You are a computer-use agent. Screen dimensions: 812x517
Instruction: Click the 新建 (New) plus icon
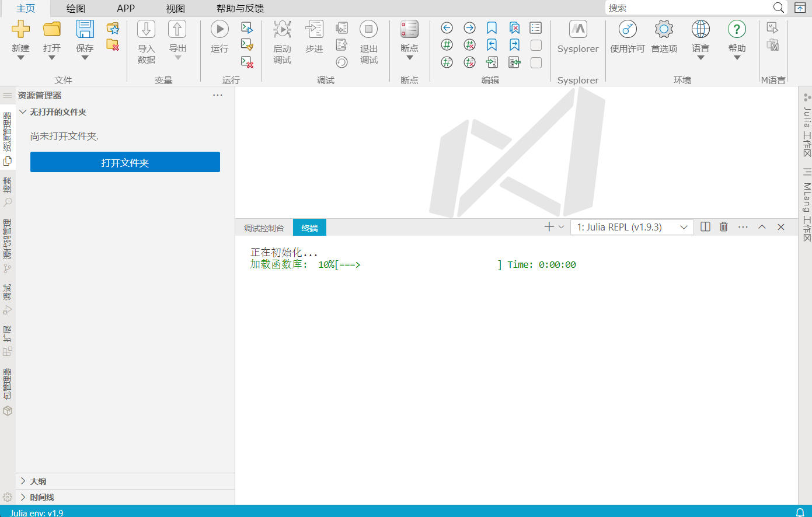tap(20, 29)
